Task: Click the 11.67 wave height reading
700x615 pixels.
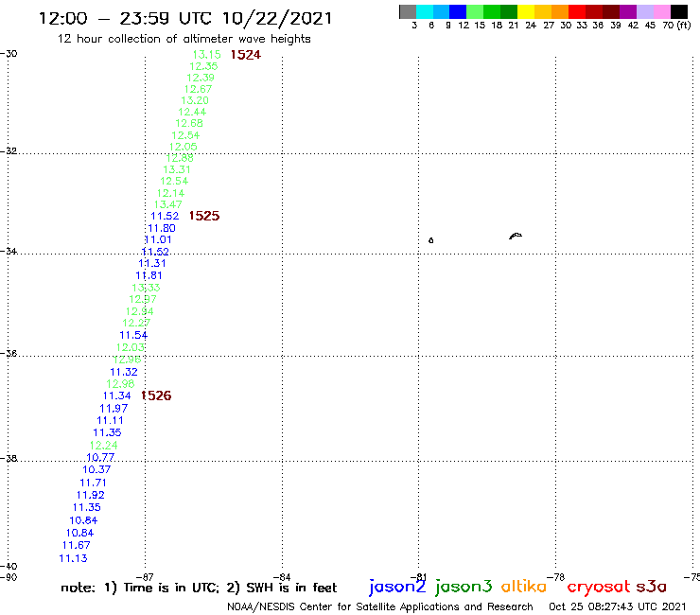Action: (77, 545)
